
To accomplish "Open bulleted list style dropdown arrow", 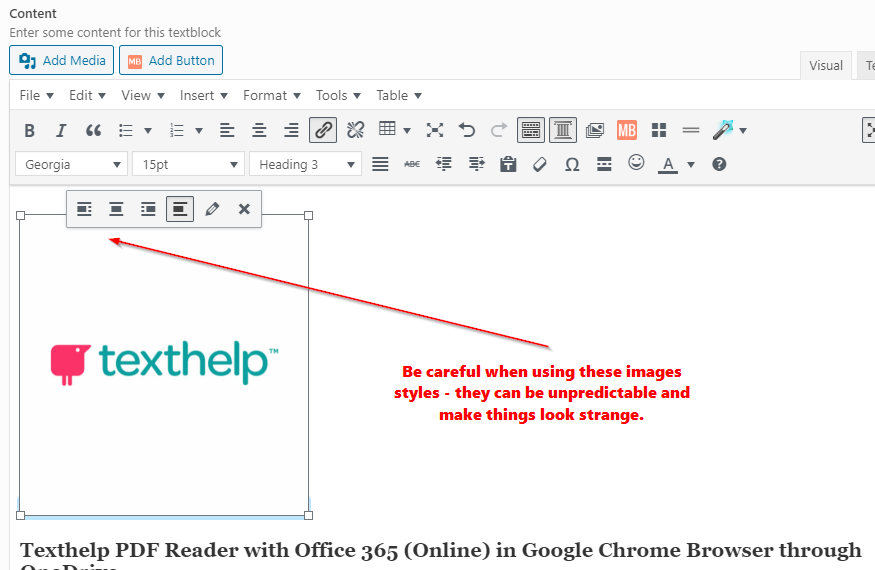I will point(148,131).
